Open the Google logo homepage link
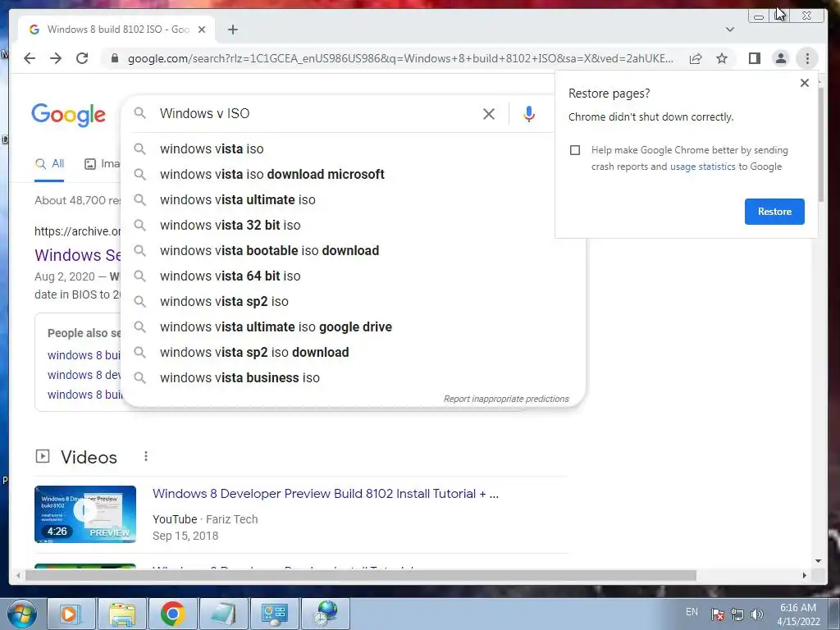840x630 pixels. tap(69, 115)
